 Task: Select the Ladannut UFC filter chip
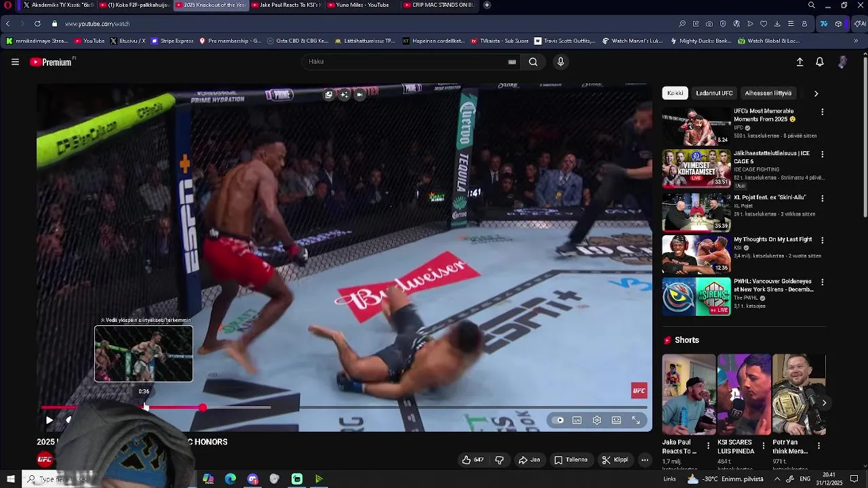714,93
